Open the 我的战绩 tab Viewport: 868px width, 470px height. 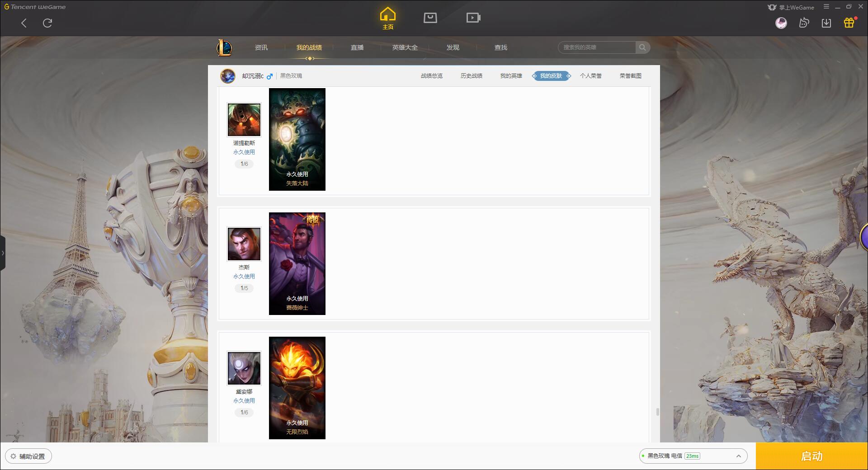309,47
